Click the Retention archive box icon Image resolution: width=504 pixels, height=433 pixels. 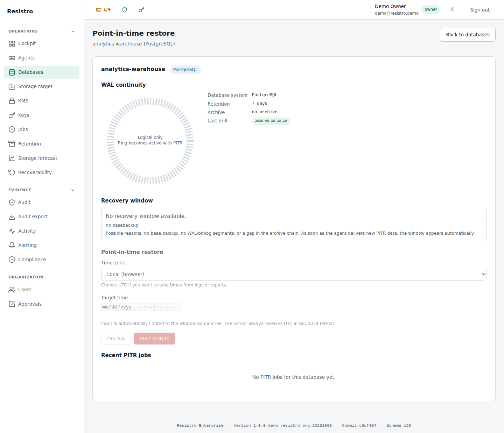[12, 144]
